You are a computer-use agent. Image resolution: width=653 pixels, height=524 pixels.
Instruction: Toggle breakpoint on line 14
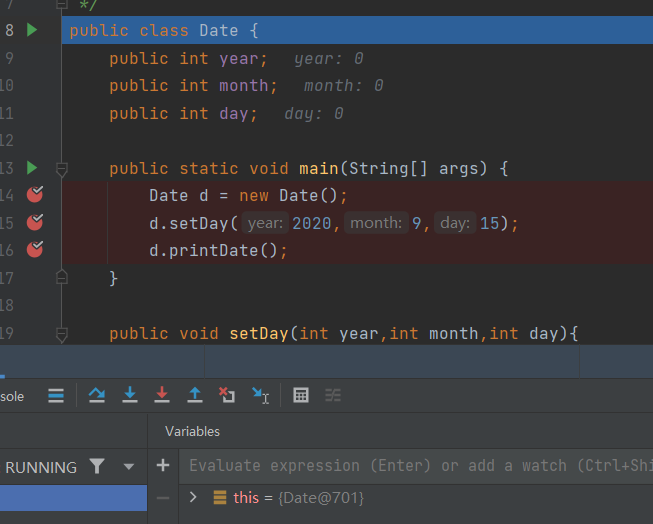tap(35, 195)
